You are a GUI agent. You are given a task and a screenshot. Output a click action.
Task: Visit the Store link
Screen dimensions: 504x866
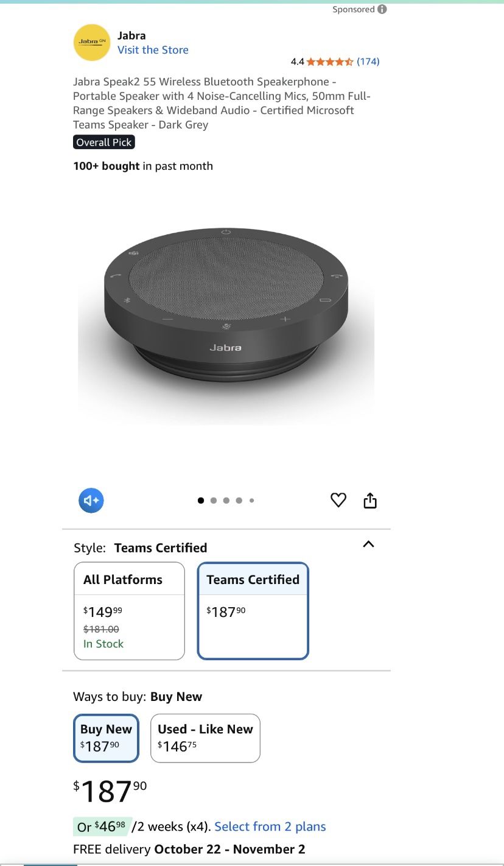[153, 50]
